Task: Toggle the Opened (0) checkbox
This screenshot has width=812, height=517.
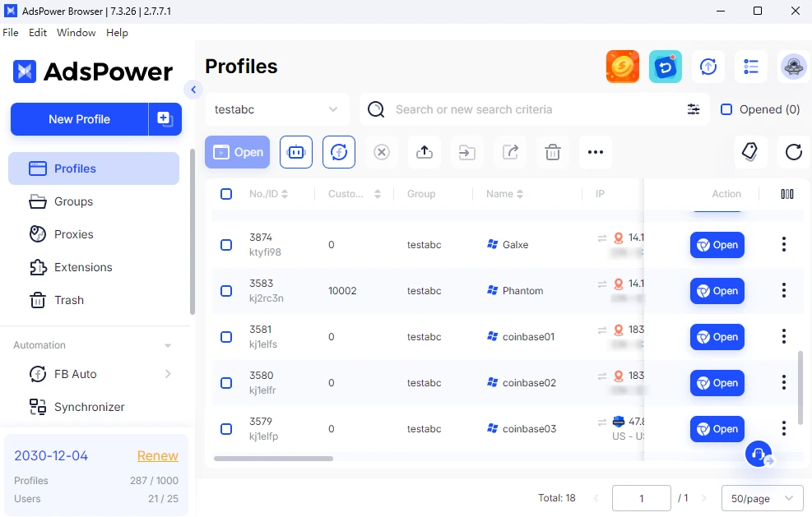Action: pyautogui.click(x=726, y=109)
